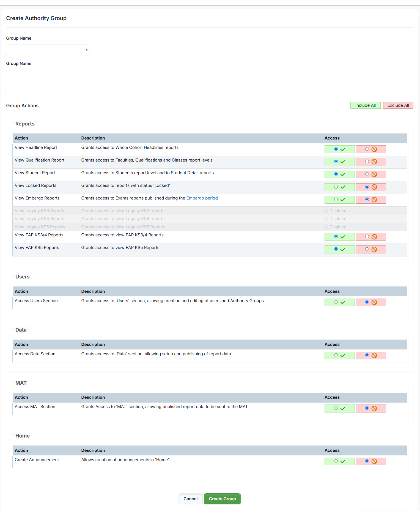
Task: Click checkmark icon for Access Users Section
Action: click(343, 302)
